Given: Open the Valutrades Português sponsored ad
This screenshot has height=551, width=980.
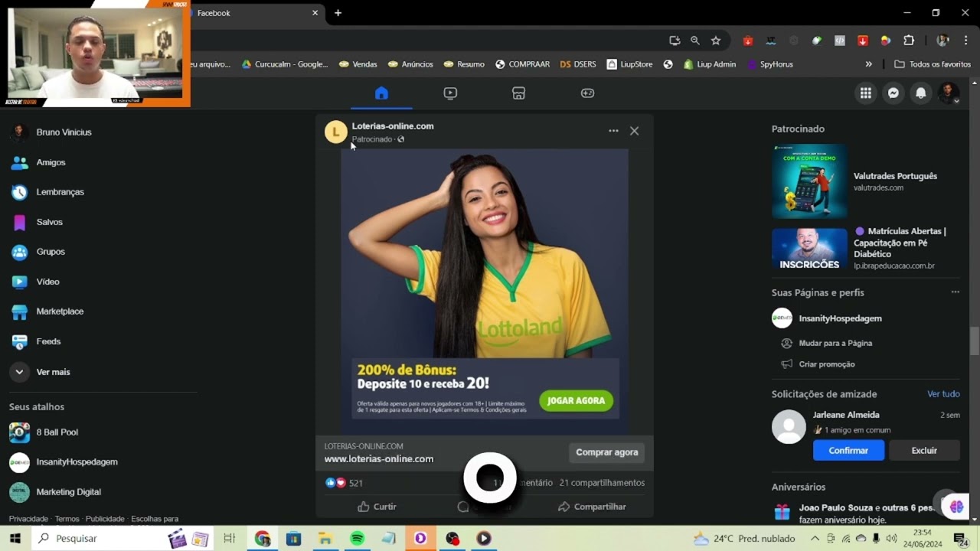Looking at the screenshot, I should (864, 181).
